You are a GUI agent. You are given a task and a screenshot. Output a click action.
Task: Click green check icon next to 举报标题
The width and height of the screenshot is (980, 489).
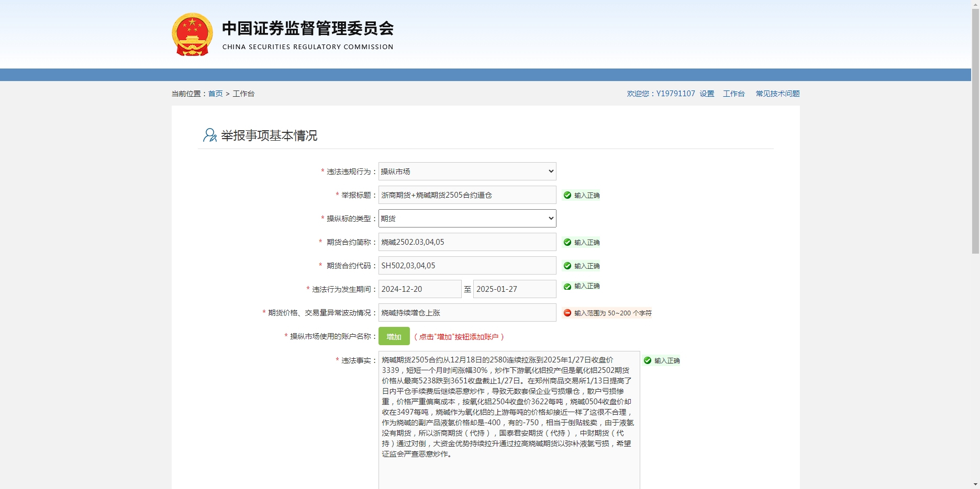pos(567,195)
